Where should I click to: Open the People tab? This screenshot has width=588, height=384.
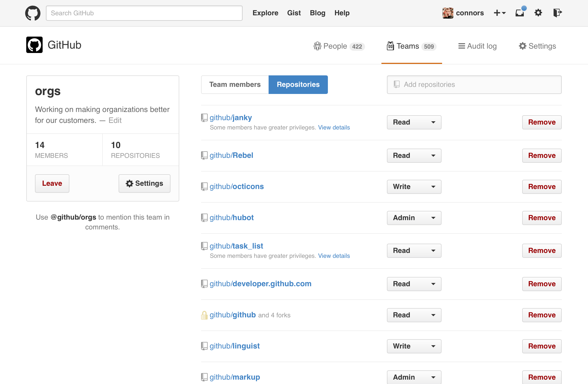pos(339,46)
